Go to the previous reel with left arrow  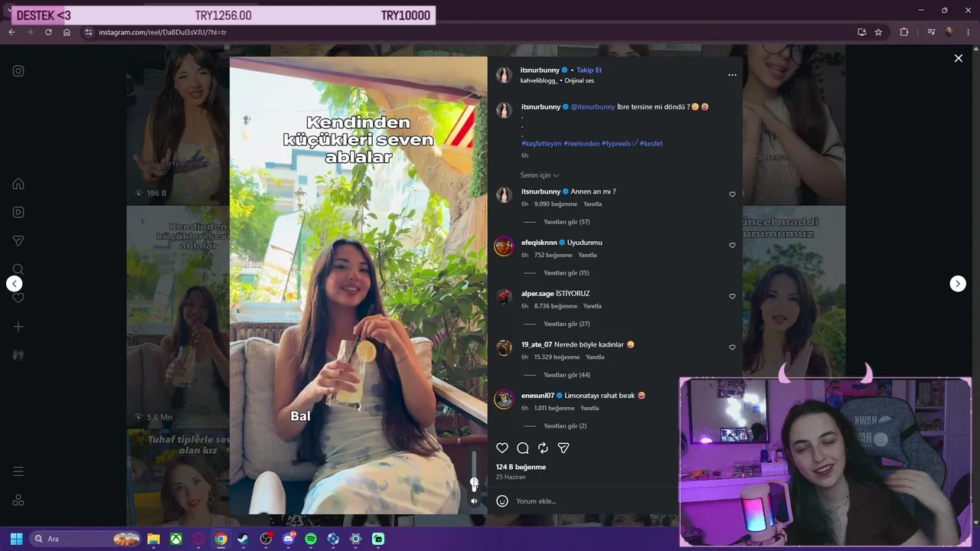15,284
